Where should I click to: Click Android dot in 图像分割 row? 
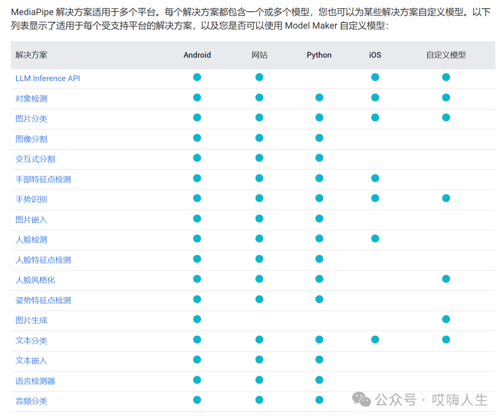pyautogui.click(x=197, y=138)
